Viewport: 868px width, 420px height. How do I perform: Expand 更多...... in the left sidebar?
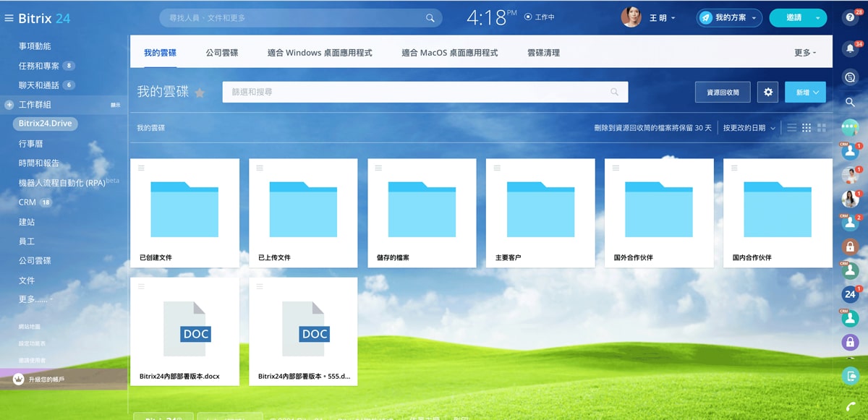35,299
